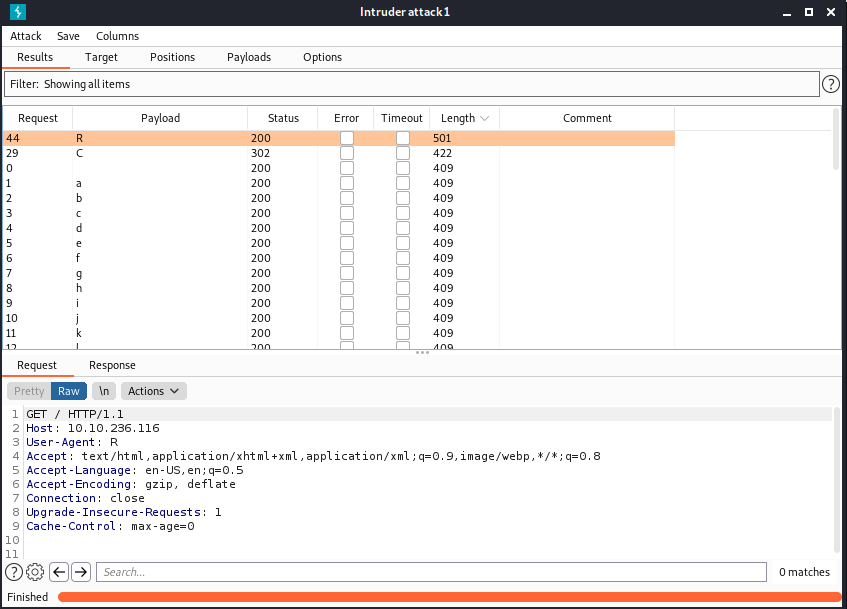Switch to the Target tab
This screenshot has width=847, height=609.
pyautogui.click(x=101, y=57)
